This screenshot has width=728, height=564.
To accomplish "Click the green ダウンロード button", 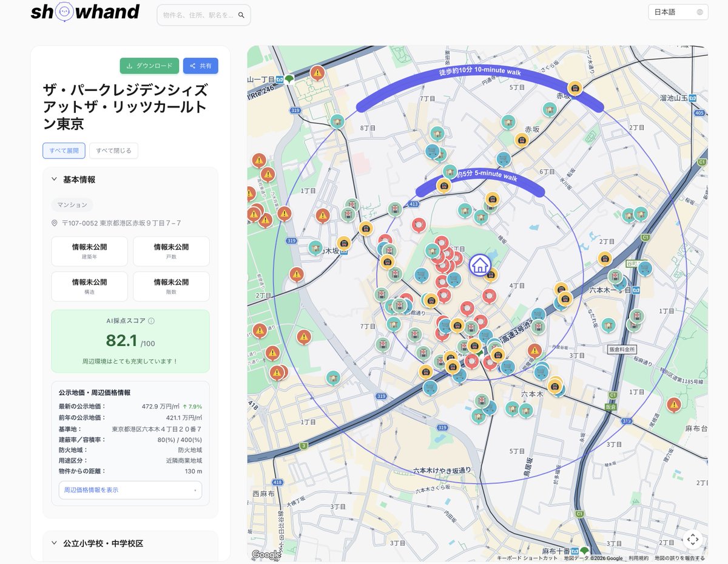I will 149,66.
